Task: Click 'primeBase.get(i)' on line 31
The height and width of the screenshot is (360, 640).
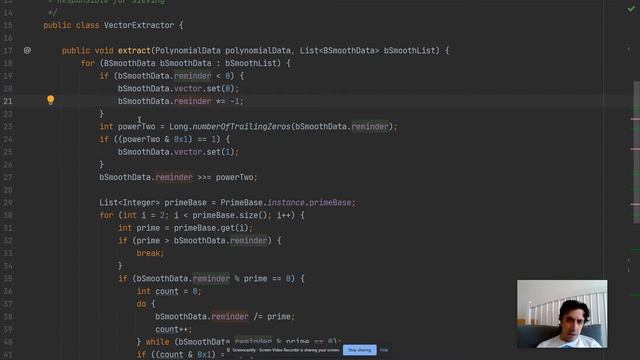Action: (211, 228)
